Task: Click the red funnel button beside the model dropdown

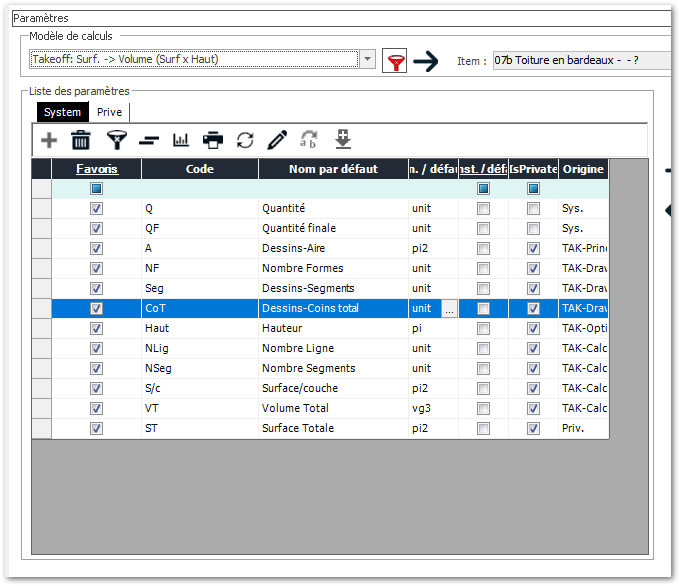Action: pyautogui.click(x=397, y=62)
